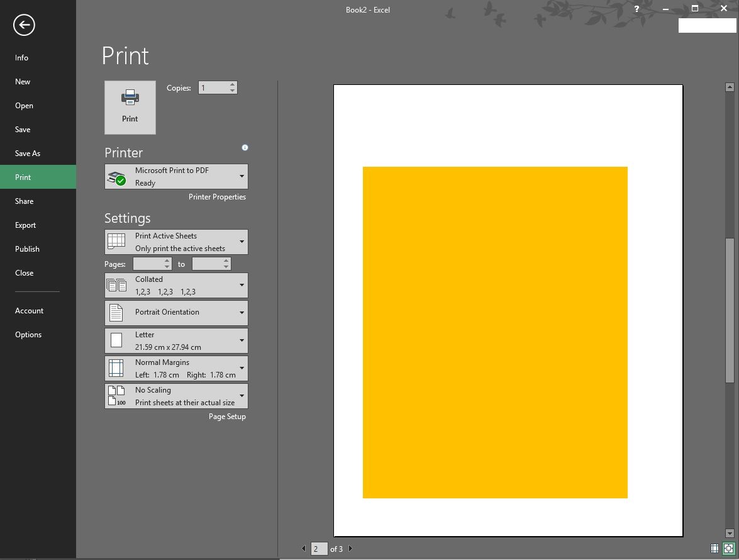This screenshot has width=739, height=560.
Task: Open the Info tab in backstage
Action: 38,57
